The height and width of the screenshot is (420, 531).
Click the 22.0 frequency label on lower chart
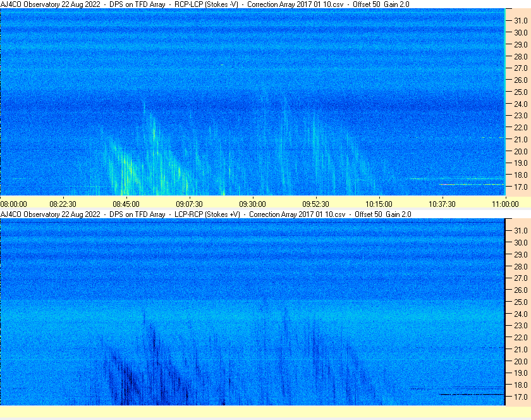(521, 337)
